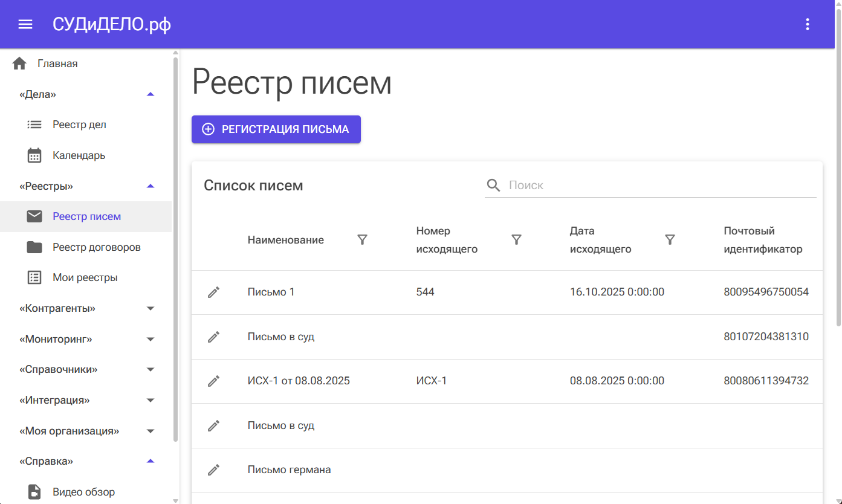
Task: Click the sidebar vertical scrollbar
Action: [175, 242]
